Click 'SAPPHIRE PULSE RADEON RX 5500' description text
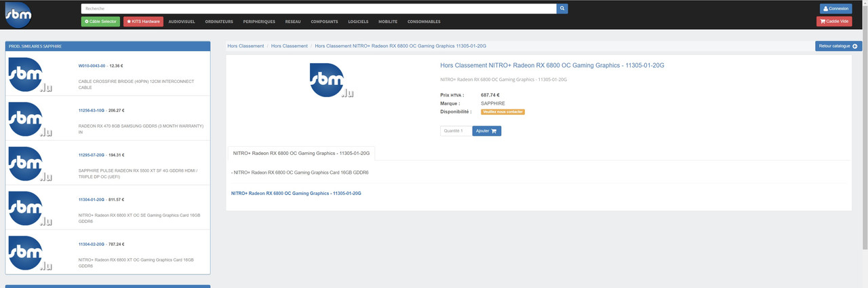This screenshot has height=288, width=868. 138,173
